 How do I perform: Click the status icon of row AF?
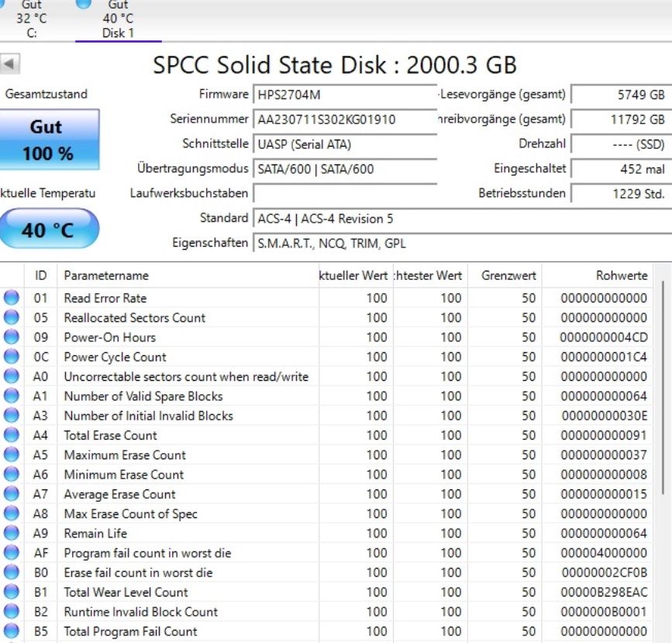(11, 552)
